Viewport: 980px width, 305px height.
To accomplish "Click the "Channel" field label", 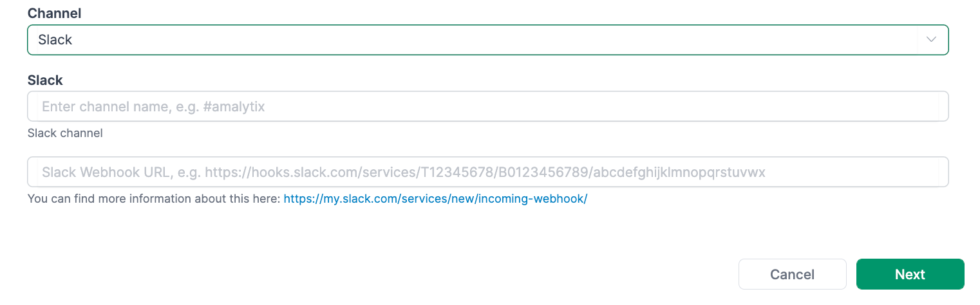I will point(54,13).
